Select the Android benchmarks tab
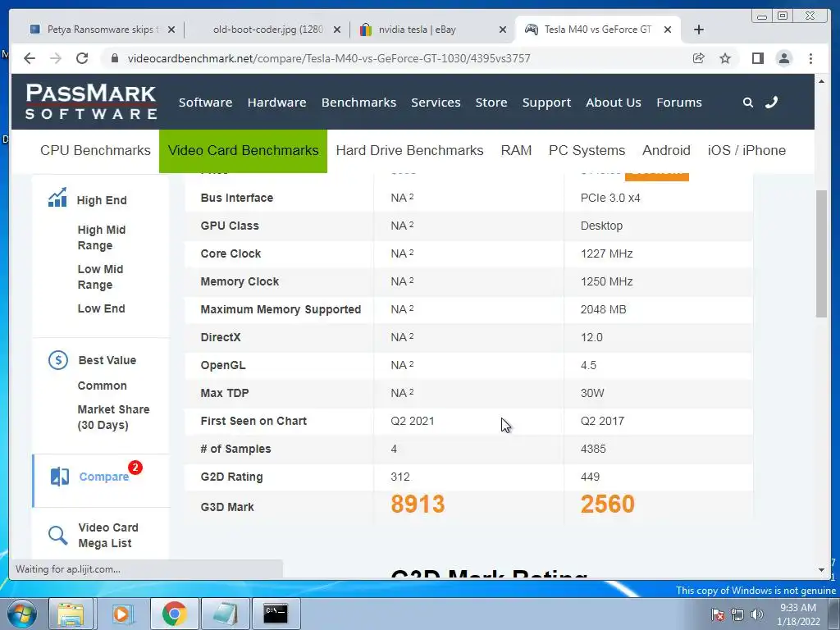The image size is (840, 630). coord(666,151)
